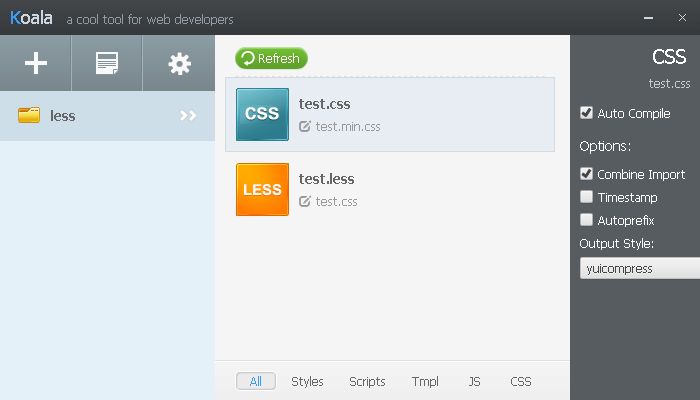700x400 pixels.
Task: Open the yuicompress output style dropdown
Action: [640, 268]
